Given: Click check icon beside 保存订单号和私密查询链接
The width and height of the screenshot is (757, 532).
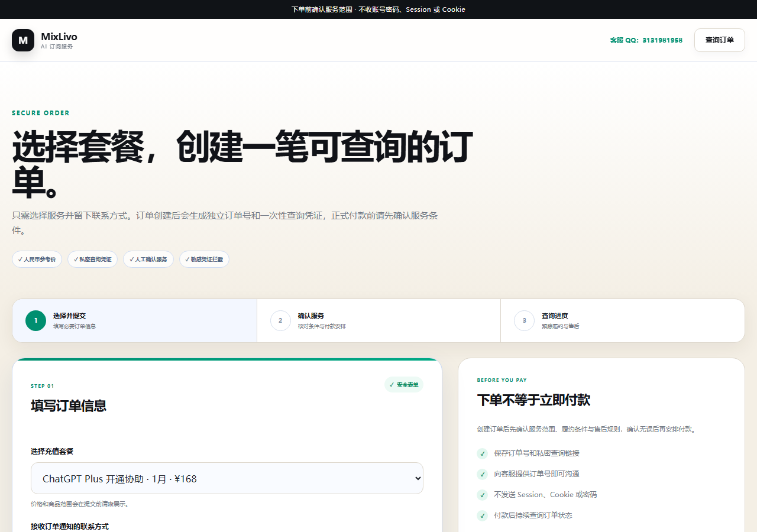Looking at the screenshot, I should click(x=482, y=453).
